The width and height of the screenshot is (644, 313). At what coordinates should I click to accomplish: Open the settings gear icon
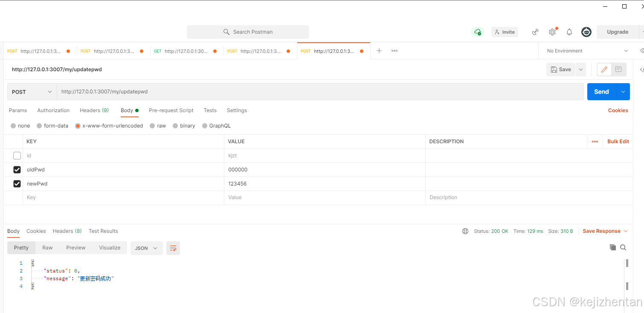point(552,32)
